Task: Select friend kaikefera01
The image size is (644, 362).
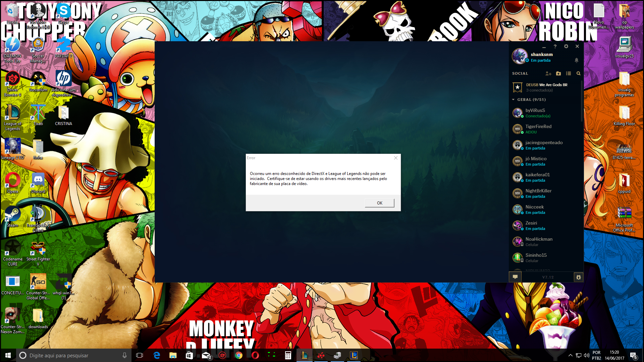Action: click(545, 177)
